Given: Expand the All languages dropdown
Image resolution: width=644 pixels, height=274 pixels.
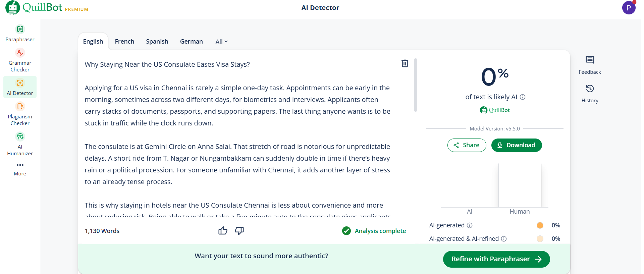Looking at the screenshot, I should 221,42.
